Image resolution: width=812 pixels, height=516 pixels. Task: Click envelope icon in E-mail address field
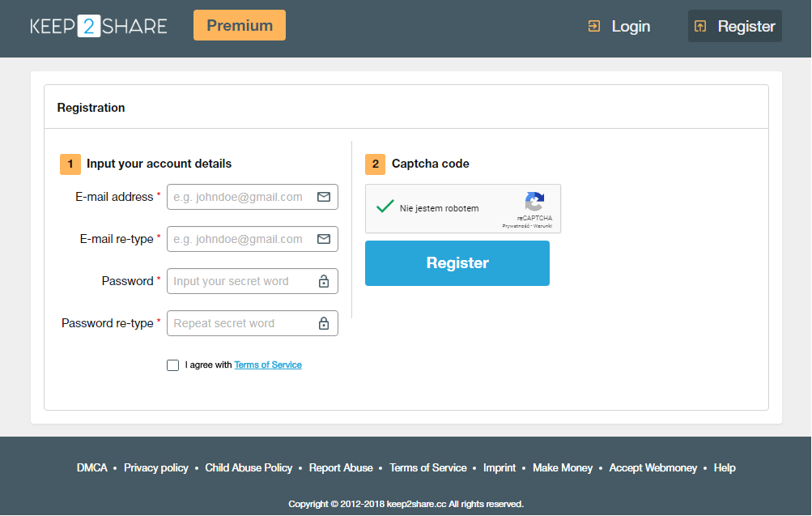coord(324,197)
